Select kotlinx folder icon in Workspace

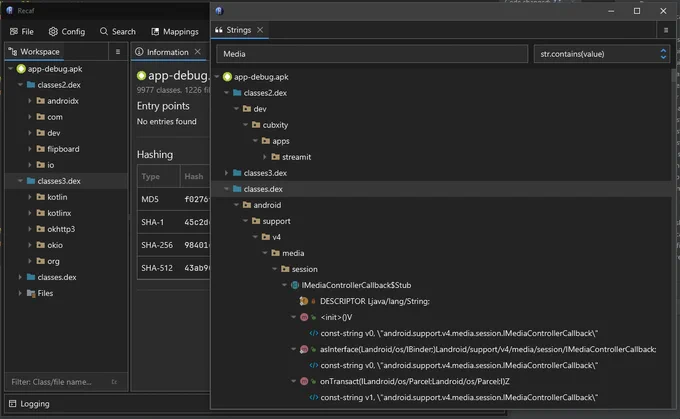pyautogui.click(x=41, y=213)
